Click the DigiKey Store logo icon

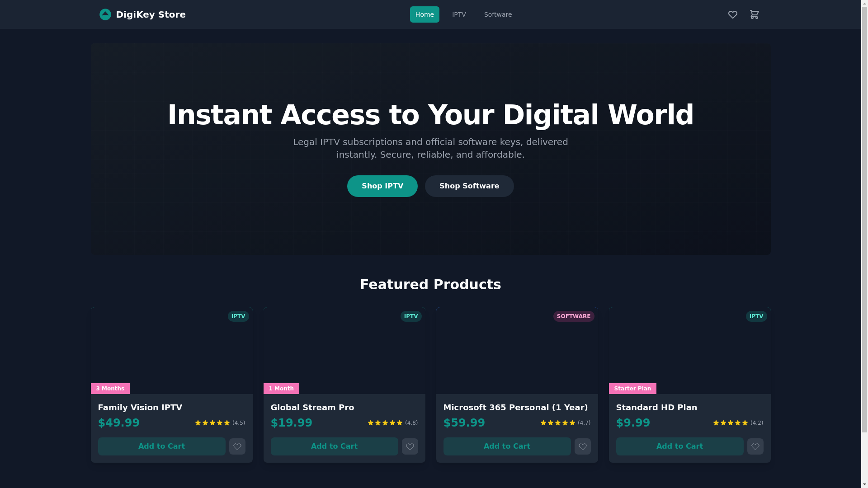tap(105, 14)
